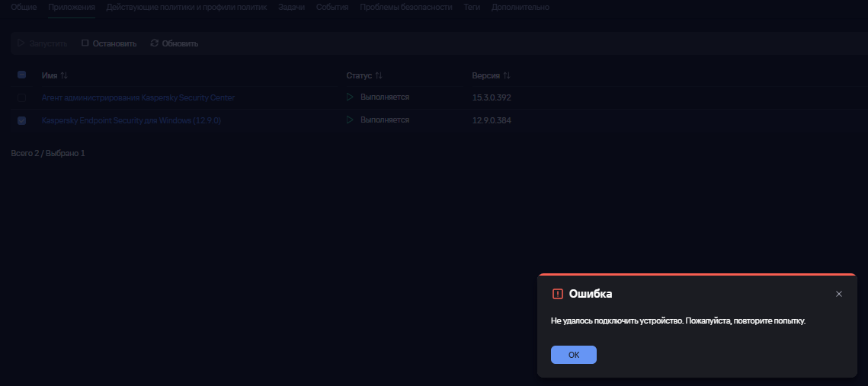This screenshot has height=386, width=868.
Task: Open Действующие политики и профили политик tab
Action: coord(187,7)
